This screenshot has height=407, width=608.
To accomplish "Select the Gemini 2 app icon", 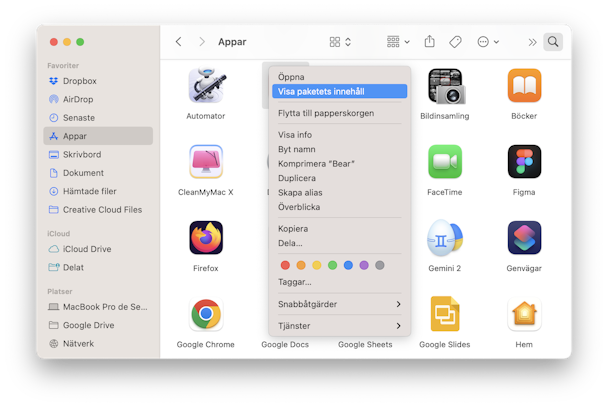I will (x=445, y=238).
